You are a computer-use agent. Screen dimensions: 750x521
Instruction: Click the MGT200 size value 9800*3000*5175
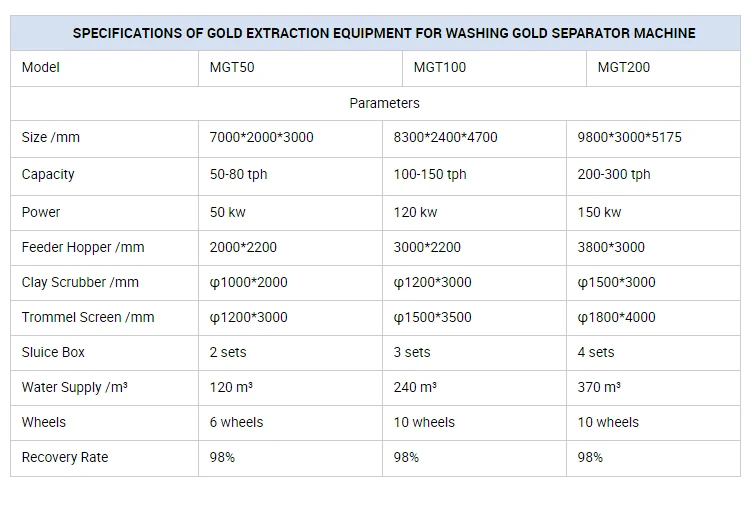coord(629,137)
